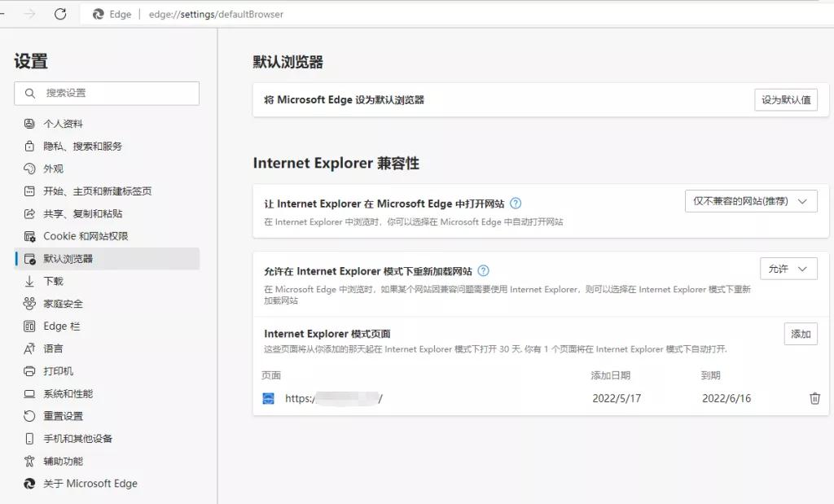Click the 语言 language icon
The height and width of the screenshot is (504, 834).
[29, 348]
